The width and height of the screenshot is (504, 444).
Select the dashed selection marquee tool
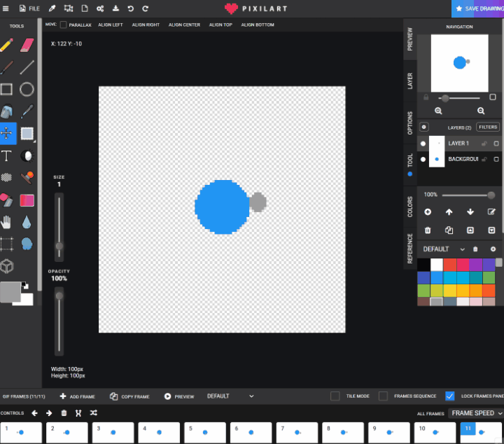7,244
